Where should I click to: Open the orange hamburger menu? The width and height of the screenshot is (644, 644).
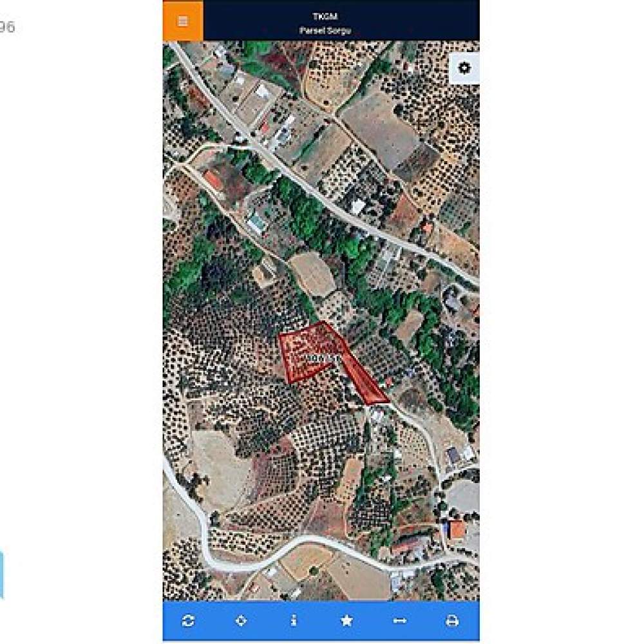click(183, 21)
